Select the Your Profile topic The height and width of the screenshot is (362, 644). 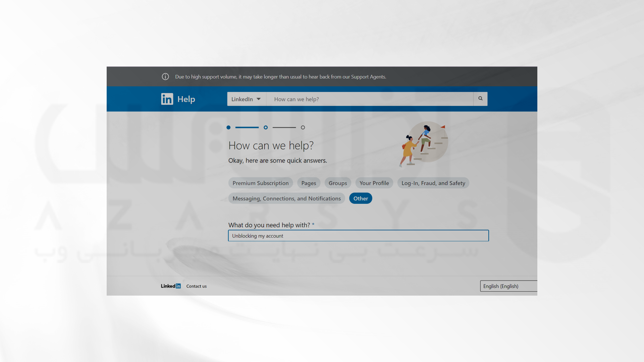tap(374, 183)
